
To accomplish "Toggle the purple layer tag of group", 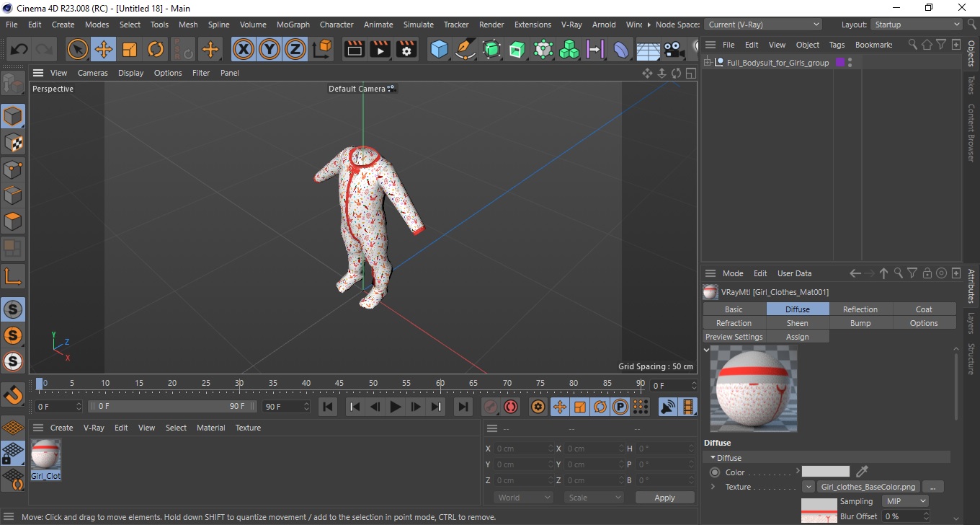I will (x=839, y=63).
